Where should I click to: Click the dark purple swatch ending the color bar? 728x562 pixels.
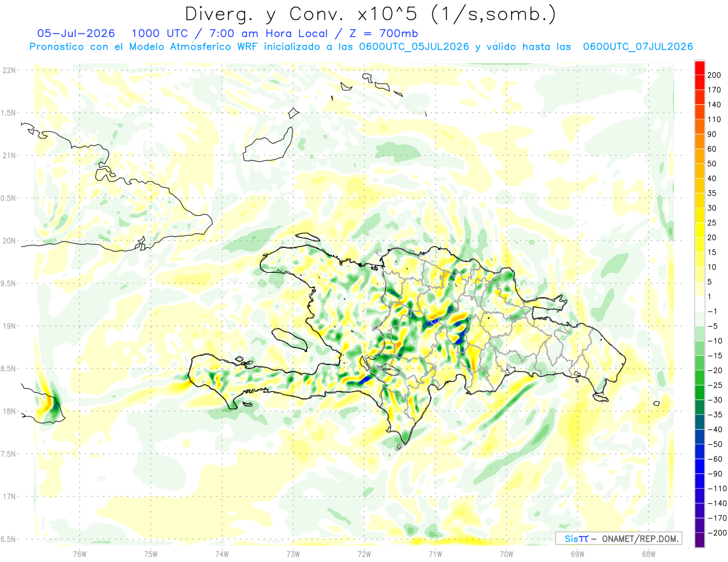pos(699,540)
